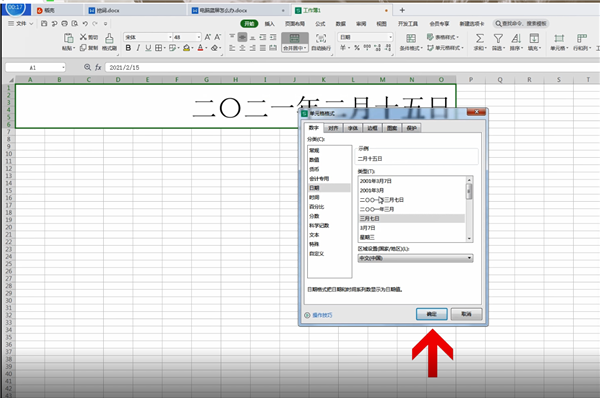
Task: Click the formula bar showing 2021/2/15
Action: 352,67
